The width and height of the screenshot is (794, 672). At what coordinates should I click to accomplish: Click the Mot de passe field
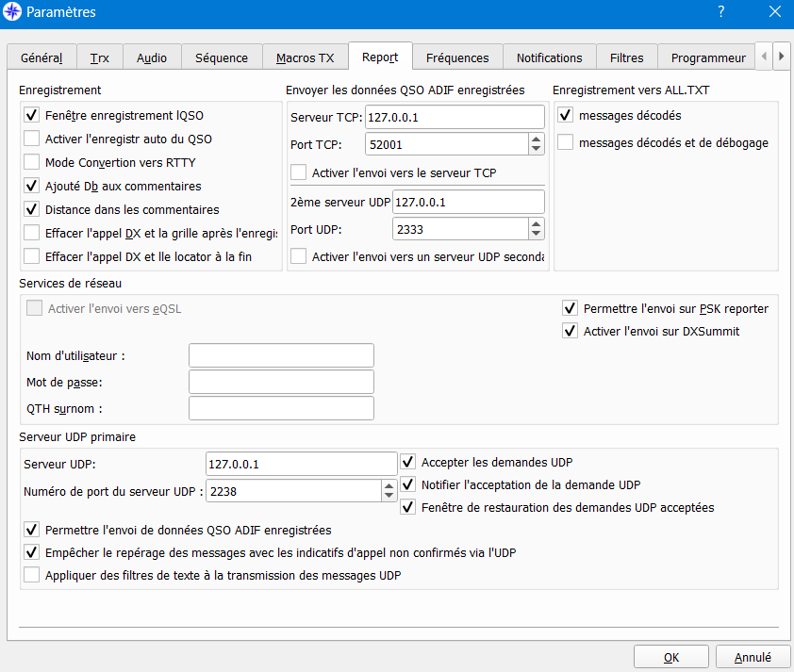click(x=281, y=382)
